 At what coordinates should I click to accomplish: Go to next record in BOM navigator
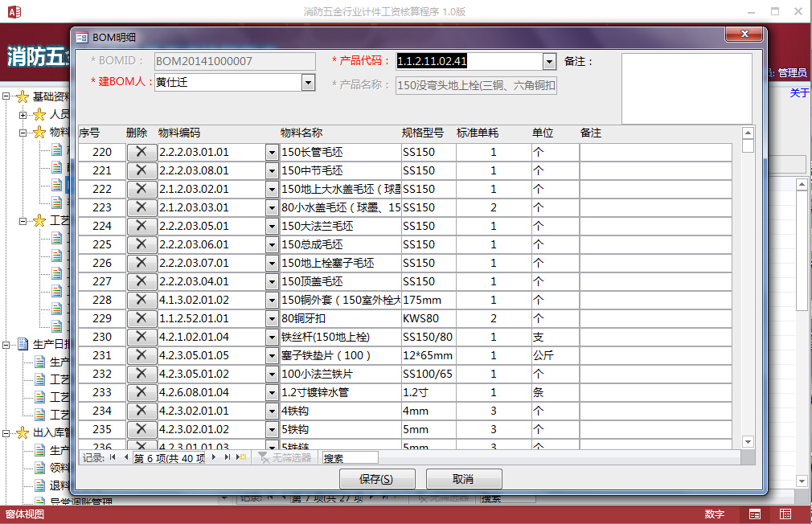214,457
